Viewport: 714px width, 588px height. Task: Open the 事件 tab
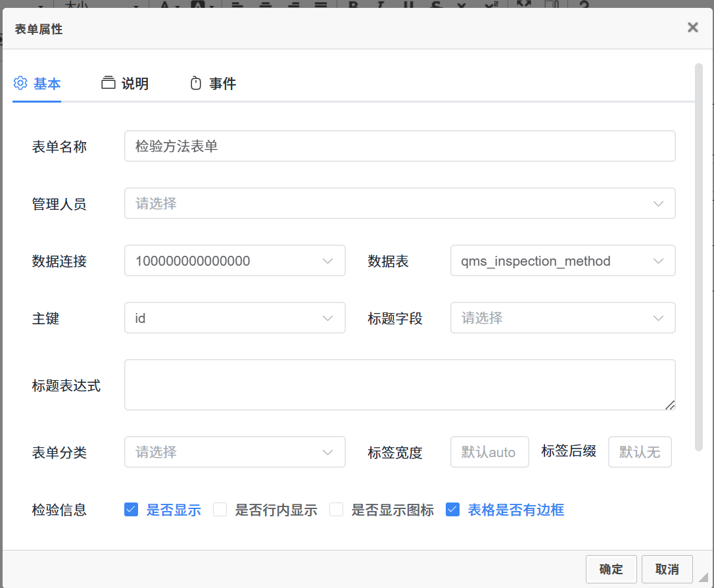pos(213,84)
